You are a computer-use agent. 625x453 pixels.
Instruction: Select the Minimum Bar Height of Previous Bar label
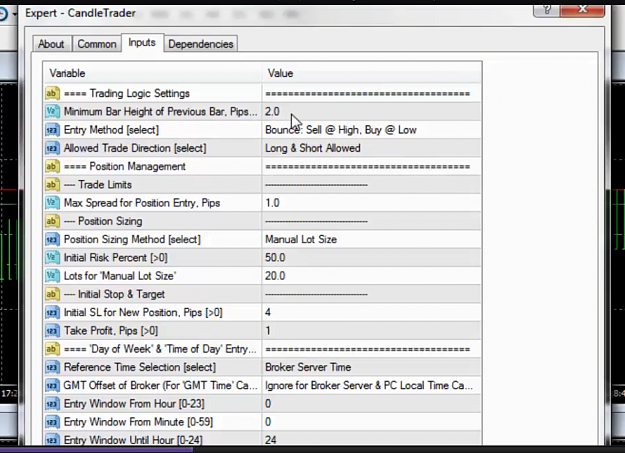[160, 112]
